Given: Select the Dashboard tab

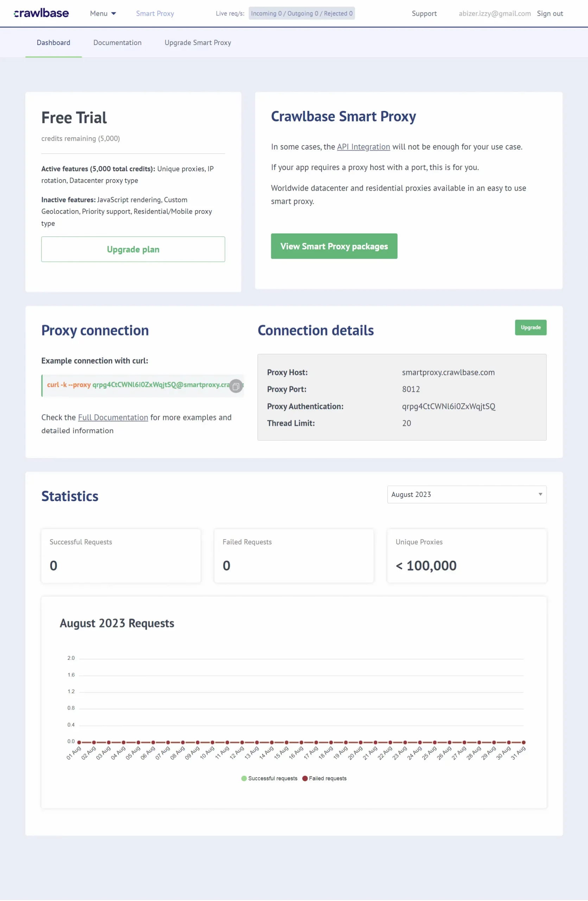Looking at the screenshot, I should (x=53, y=42).
